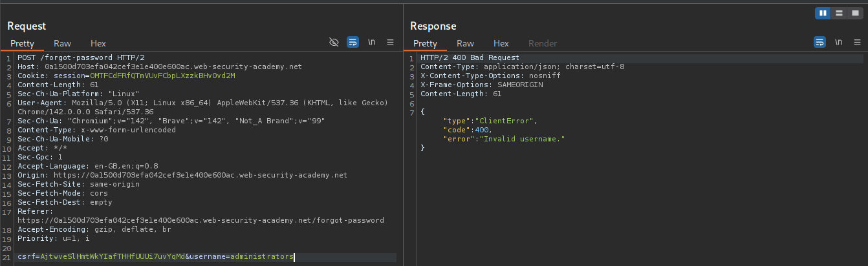Select the Response Pretty tab

[425, 43]
